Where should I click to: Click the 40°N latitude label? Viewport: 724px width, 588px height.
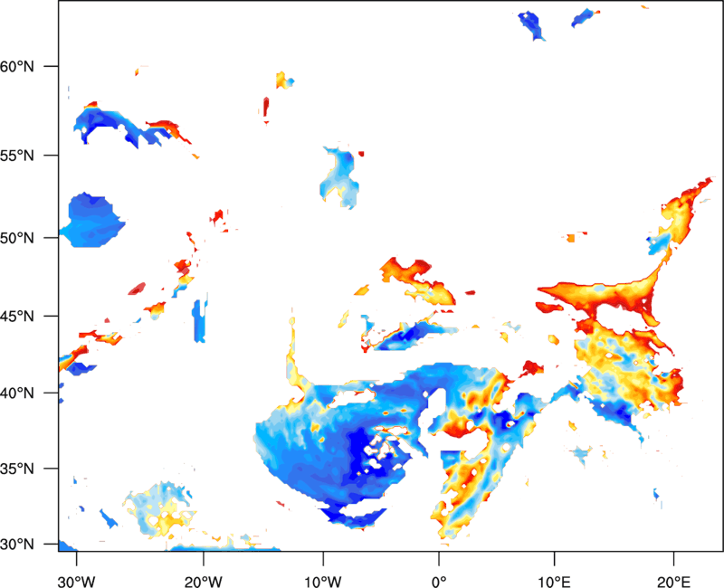pos(17,394)
